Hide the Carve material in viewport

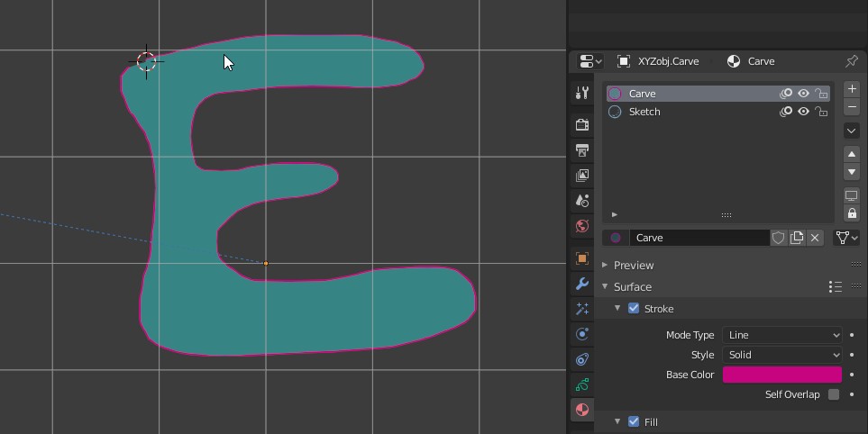pyautogui.click(x=803, y=94)
